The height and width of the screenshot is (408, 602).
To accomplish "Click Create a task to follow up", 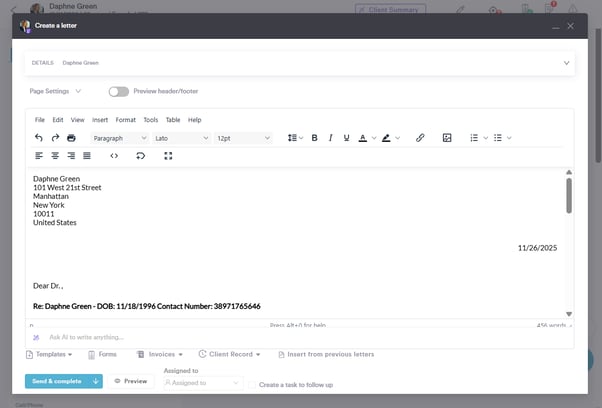I will (296, 384).
